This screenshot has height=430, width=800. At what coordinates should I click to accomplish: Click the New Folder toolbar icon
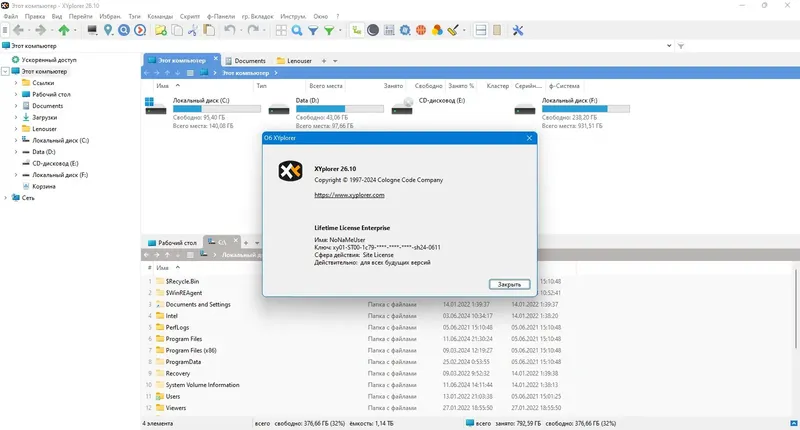click(161, 31)
